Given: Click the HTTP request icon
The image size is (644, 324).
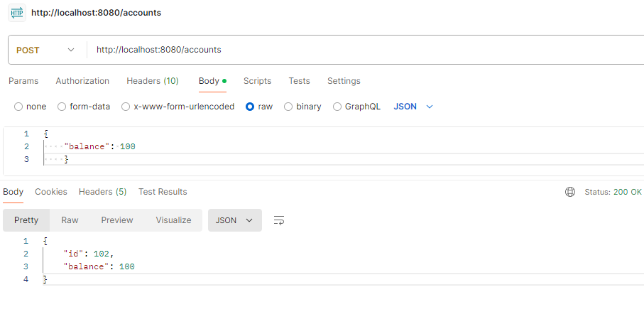Looking at the screenshot, I should tap(16, 13).
